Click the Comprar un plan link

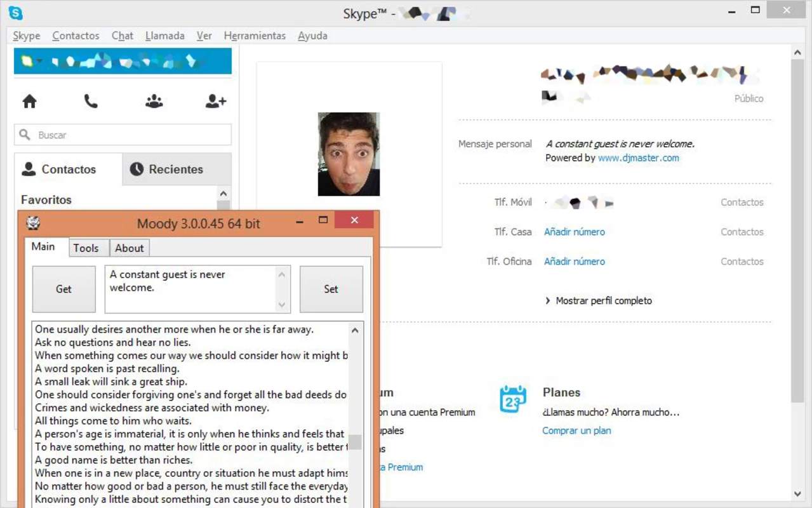pyautogui.click(x=576, y=431)
